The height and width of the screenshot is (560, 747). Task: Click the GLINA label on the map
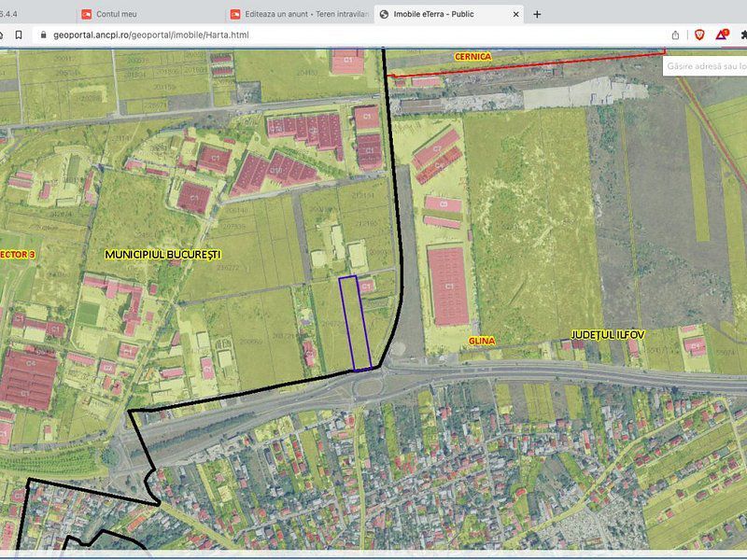click(482, 342)
